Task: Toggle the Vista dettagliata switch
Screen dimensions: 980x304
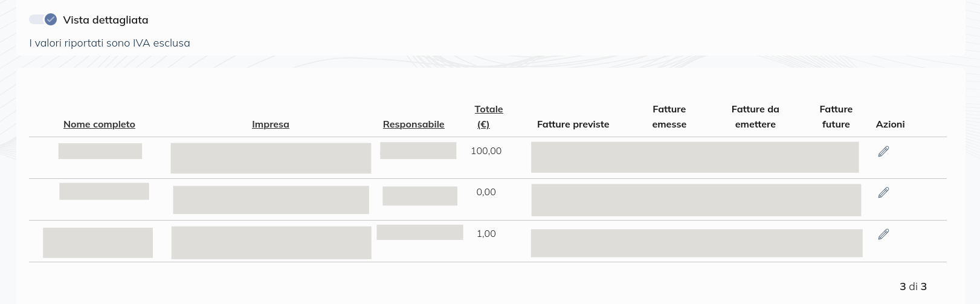Action: (x=43, y=19)
